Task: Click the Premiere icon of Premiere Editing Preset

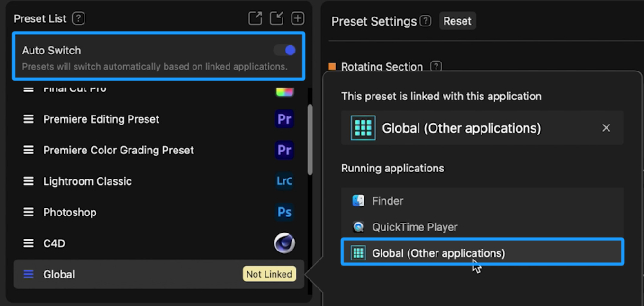Action: coord(284,119)
